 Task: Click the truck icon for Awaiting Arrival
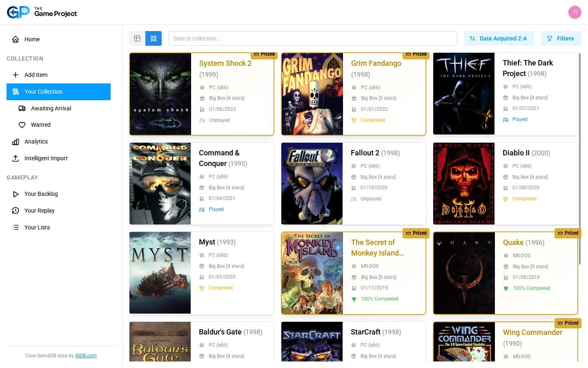coord(22,108)
